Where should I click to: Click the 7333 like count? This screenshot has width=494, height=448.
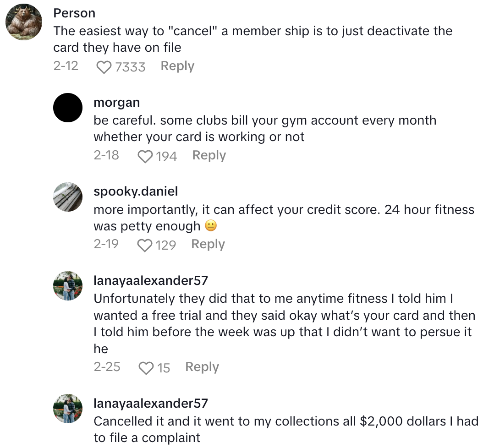(x=130, y=67)
